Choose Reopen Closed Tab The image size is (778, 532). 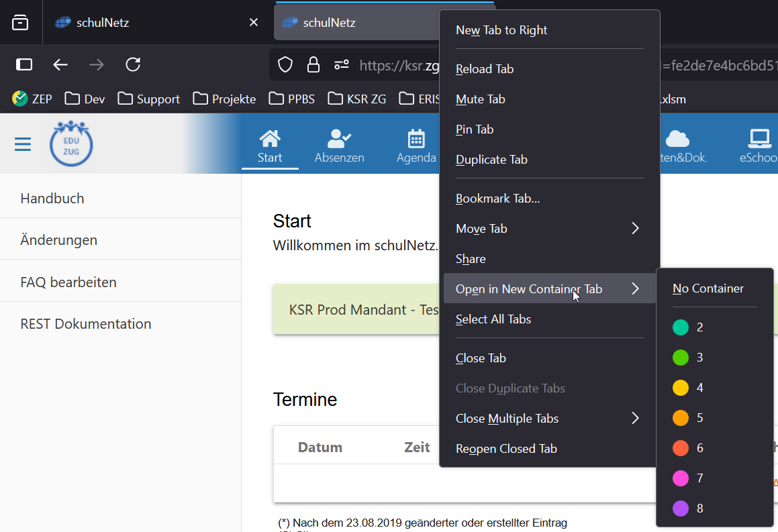[550, 449]
